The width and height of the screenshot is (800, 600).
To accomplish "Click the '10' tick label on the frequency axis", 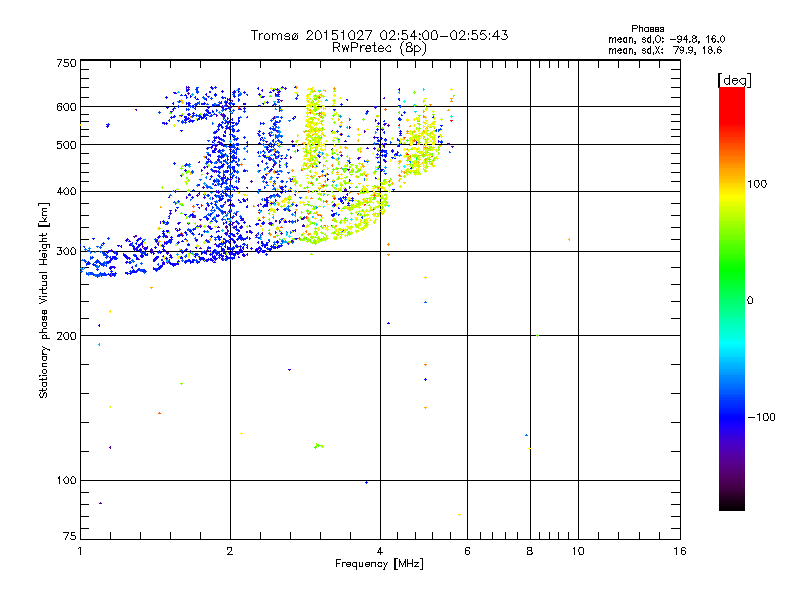I will point(577,551).
